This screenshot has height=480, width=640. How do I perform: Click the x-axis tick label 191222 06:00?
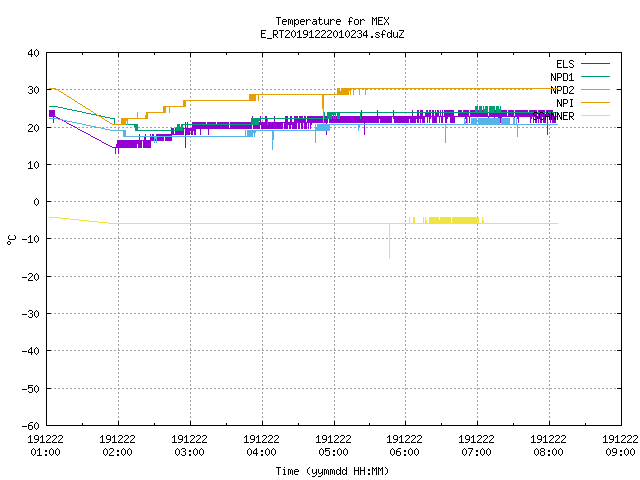(404, 446)
